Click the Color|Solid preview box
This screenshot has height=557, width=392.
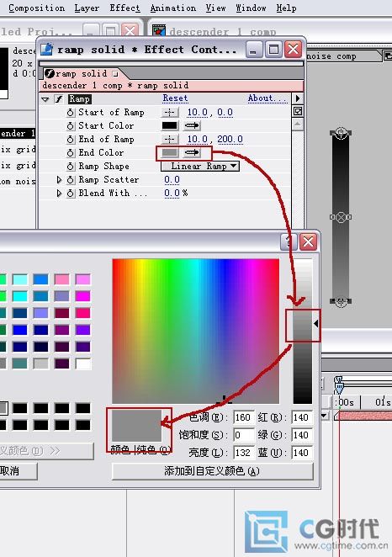137,426
